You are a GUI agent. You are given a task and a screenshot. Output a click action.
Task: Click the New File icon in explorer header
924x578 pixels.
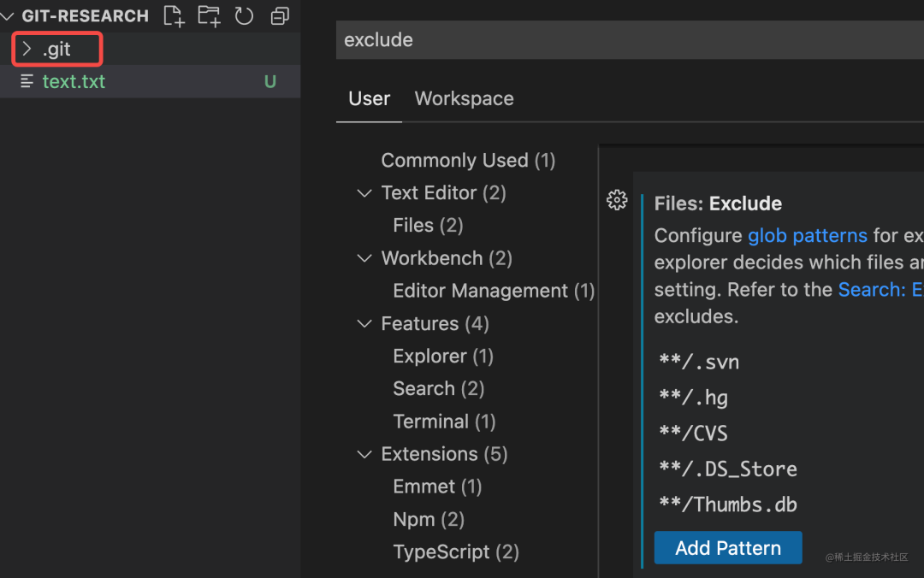(x=174, y=15)
